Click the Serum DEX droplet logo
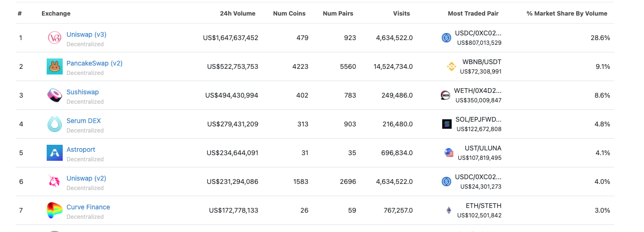Viewport: 644px width, 232px height. click(x=55, y=124)
